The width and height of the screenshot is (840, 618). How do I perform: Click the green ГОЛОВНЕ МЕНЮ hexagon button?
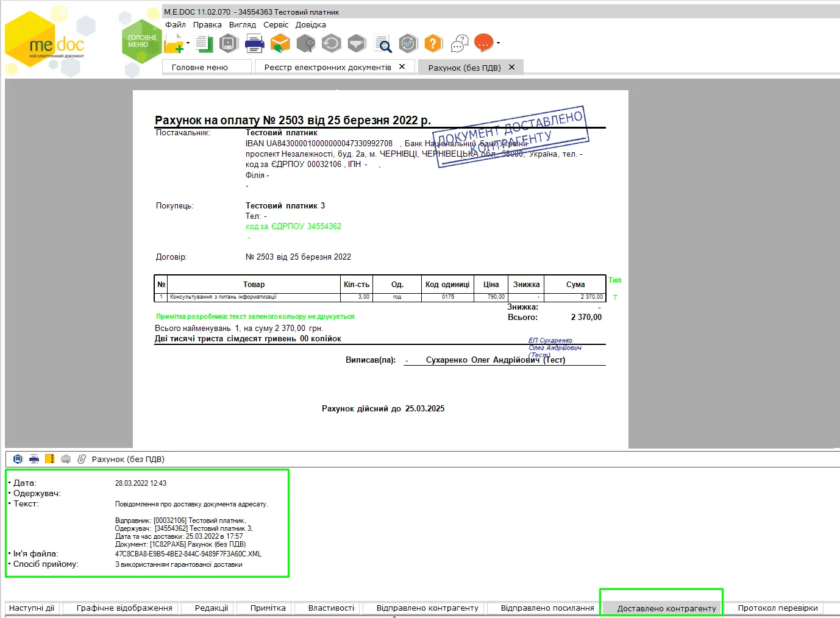tap(142, 41)
